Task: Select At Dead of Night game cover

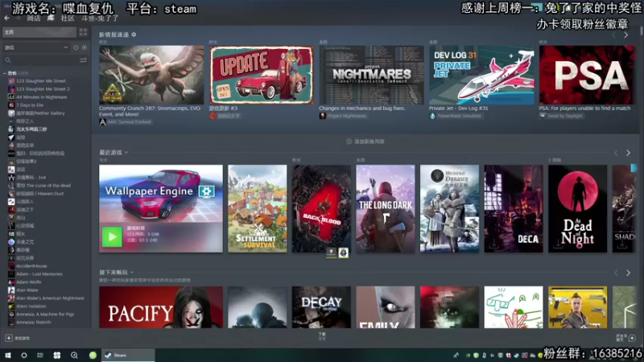Action: tap(578, 208)
